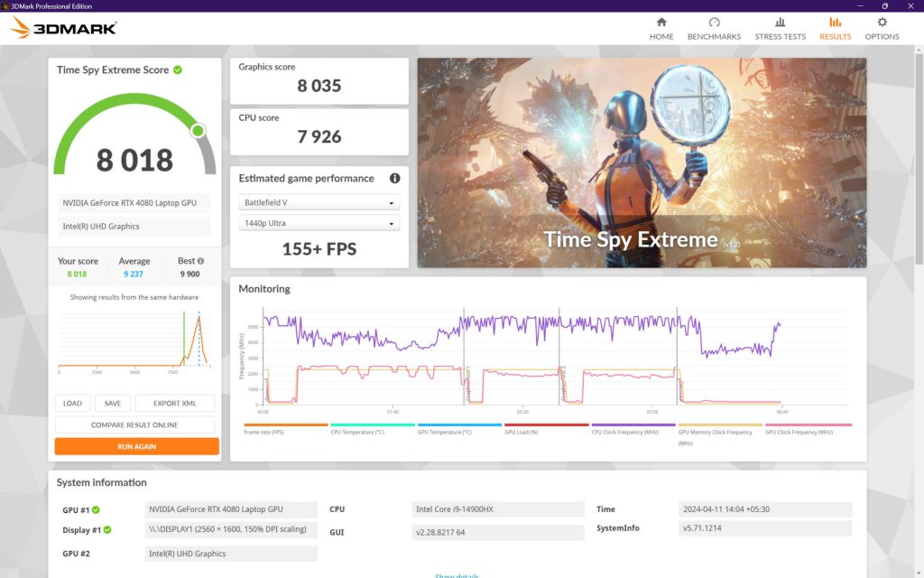The image size is (924, 578).
Task: Open the Stress Tests chart icon
Action: (x=780, y=23)
